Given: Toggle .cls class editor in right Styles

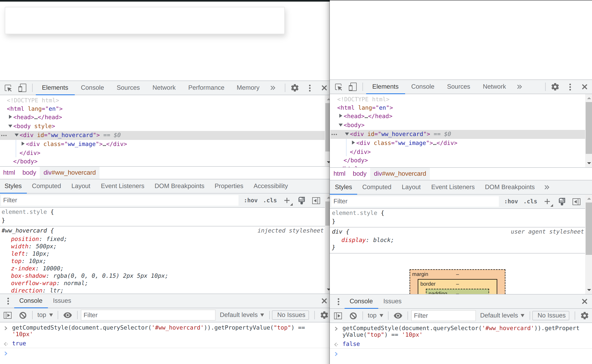Looking at the screenshot, I should (530, 201).
